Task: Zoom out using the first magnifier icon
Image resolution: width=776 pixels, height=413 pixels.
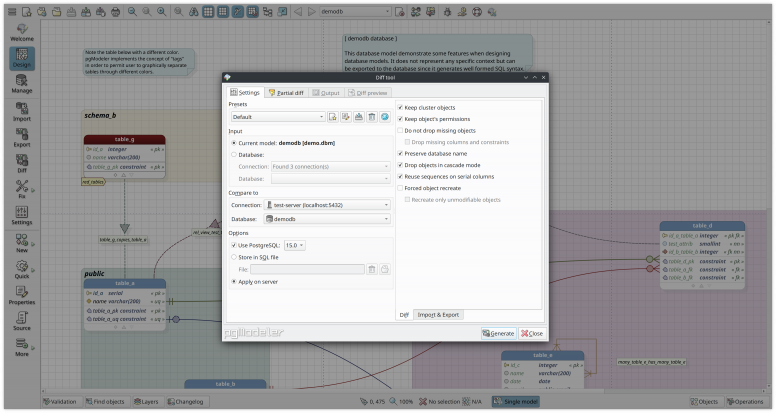Action: [x=132, y=11]
